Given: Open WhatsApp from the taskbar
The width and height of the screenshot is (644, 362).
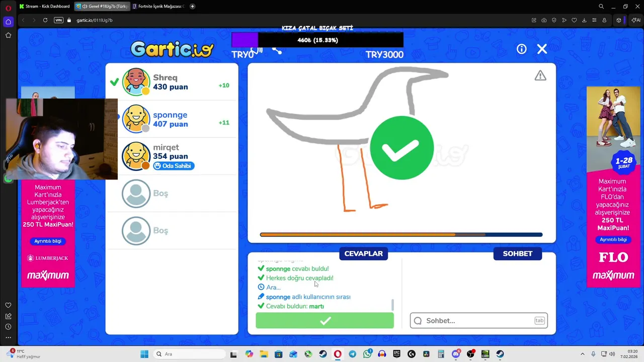Looking at the screenshot, I should [x=367, y=354].
